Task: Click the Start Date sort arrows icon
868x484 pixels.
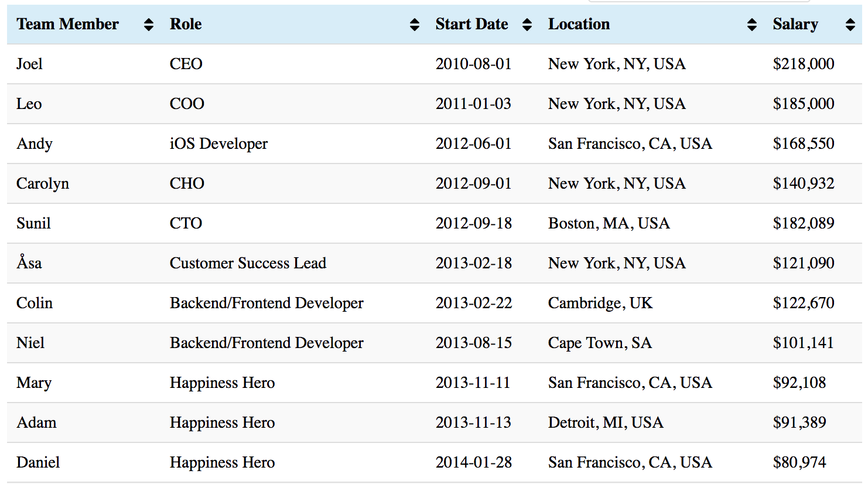Action: (x=527, y=24)
